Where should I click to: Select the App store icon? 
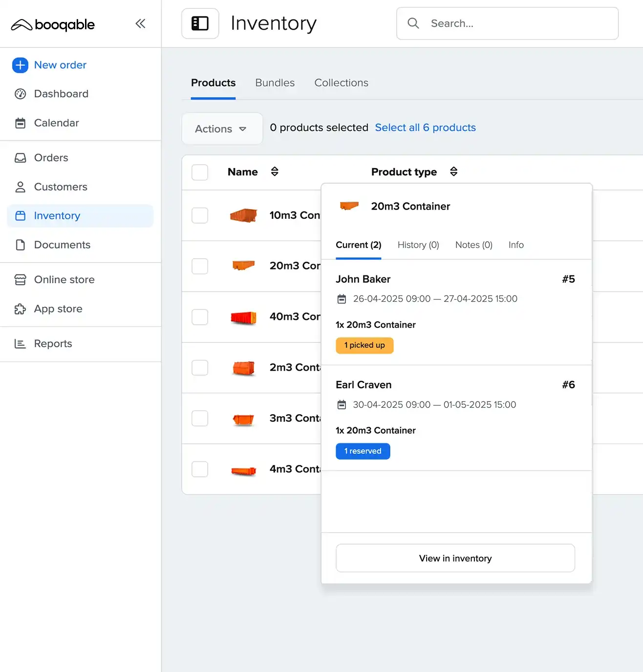(20, 309)
